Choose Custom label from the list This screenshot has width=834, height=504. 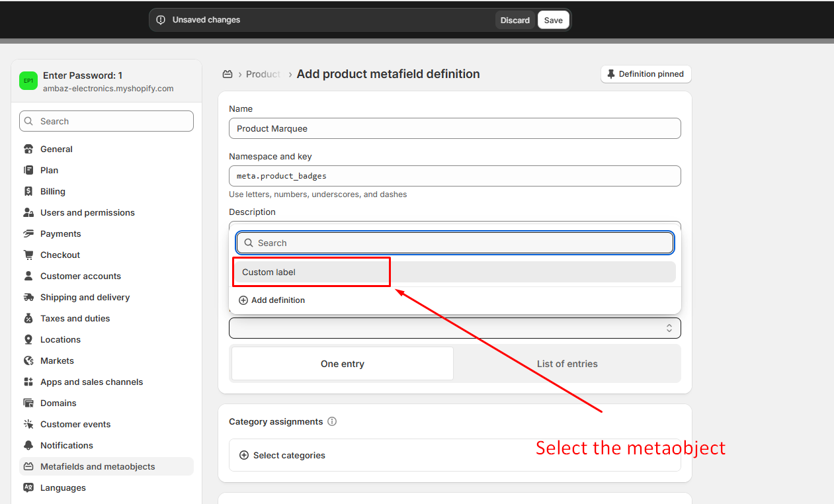click(x=269, y=272)
